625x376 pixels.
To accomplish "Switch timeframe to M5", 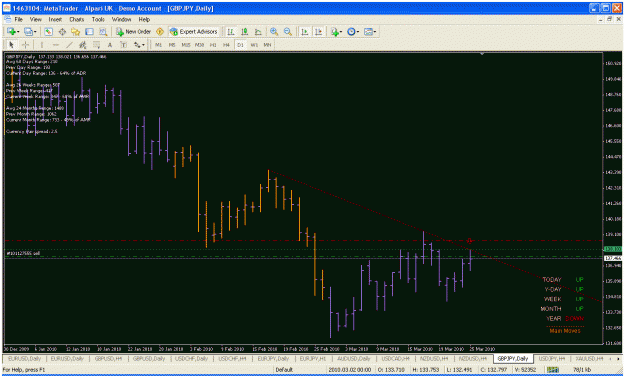I will pyautogui.click(x=172, y=45).
